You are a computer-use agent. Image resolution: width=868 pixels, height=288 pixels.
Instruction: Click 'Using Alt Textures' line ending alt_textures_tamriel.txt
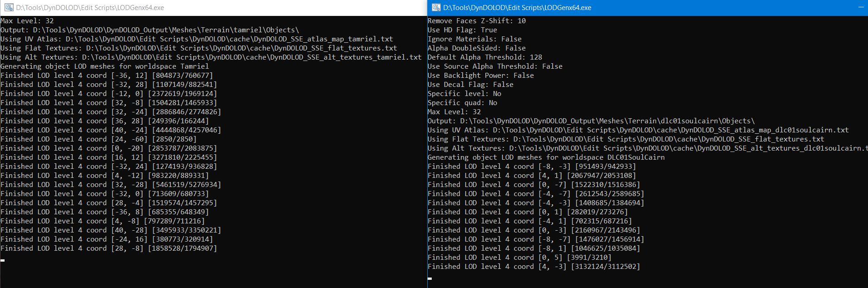[x=211, y=57]
